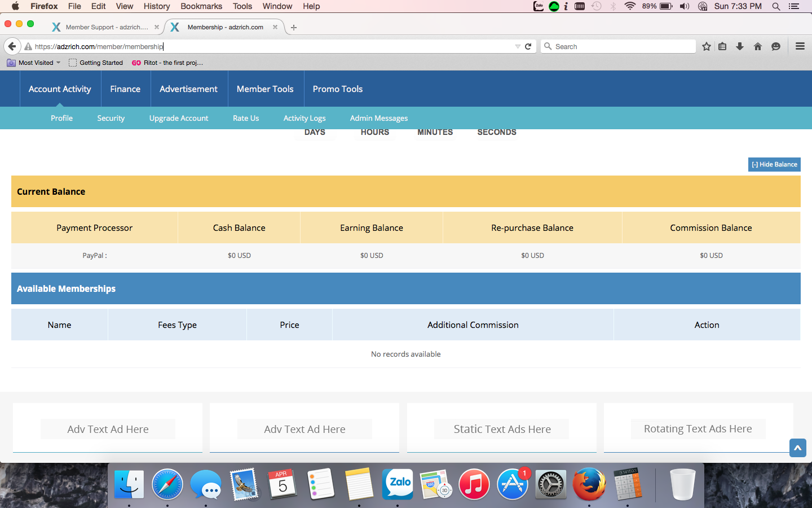Image resolution: width=812 pixels, height=508 pixels.
Task: Open the Firefox hamburger menu
Action: [800, 46]
